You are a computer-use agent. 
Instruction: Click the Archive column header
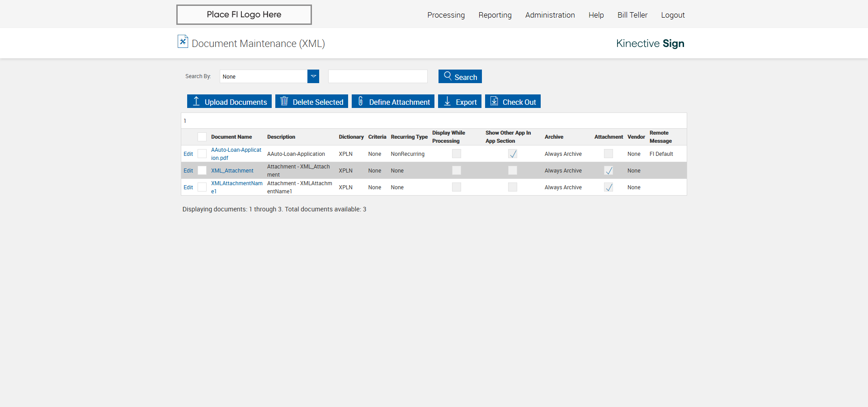(x=554, y=137)
